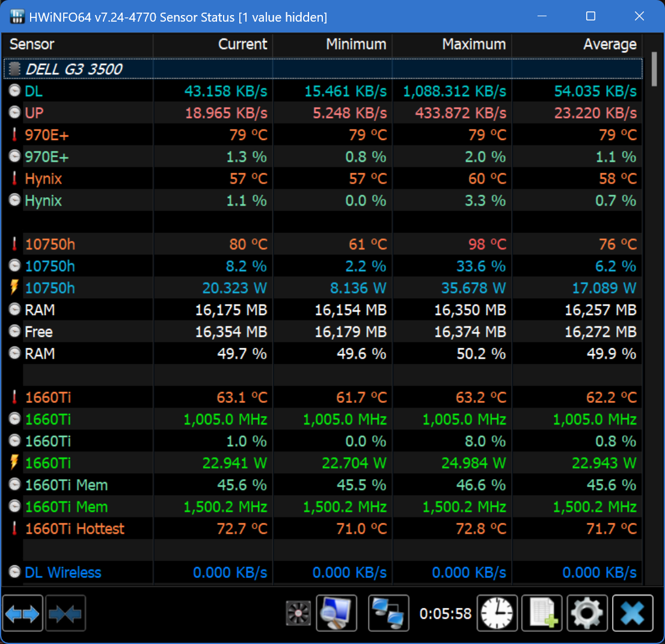Click the 72.7 °C current 1660Ti Hottest value
This screenshot has width=665, height=644.
pos(242,529)
